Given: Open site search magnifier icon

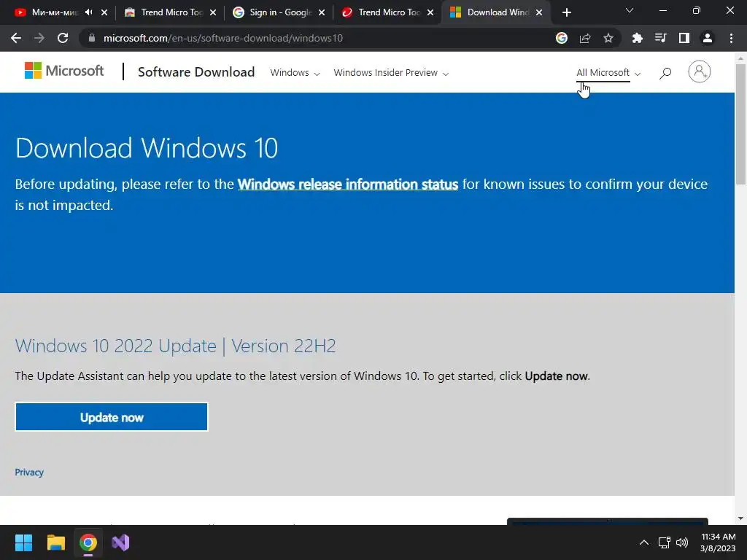Looking at the screenshot, I should pos(665,73).
